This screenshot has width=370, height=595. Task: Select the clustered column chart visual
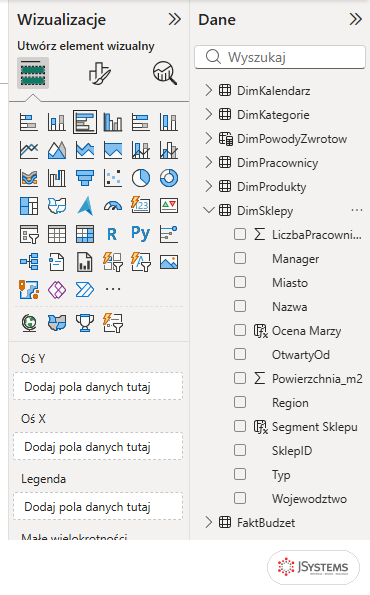coord(113,122)
